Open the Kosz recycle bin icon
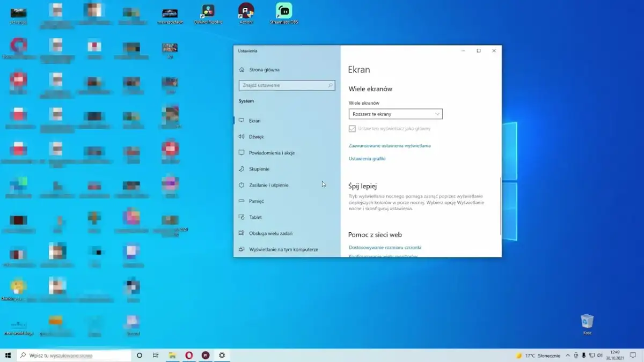Screen dimensions: 644x362 pyautogui.click(x=587, y=322)
